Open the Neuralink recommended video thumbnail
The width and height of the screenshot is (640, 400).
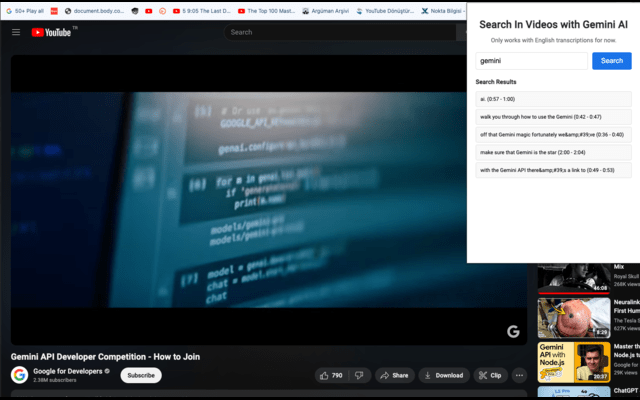tap(574, 318)
